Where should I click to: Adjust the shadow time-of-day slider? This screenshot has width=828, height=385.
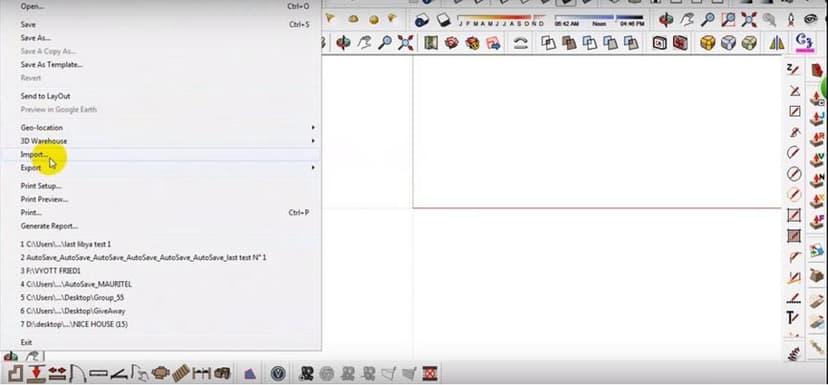[599, 21]
